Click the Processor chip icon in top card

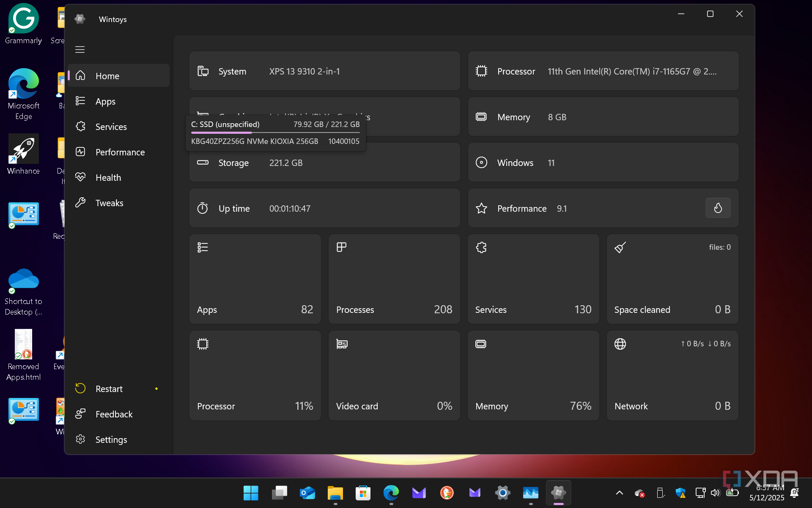[481, 71]
